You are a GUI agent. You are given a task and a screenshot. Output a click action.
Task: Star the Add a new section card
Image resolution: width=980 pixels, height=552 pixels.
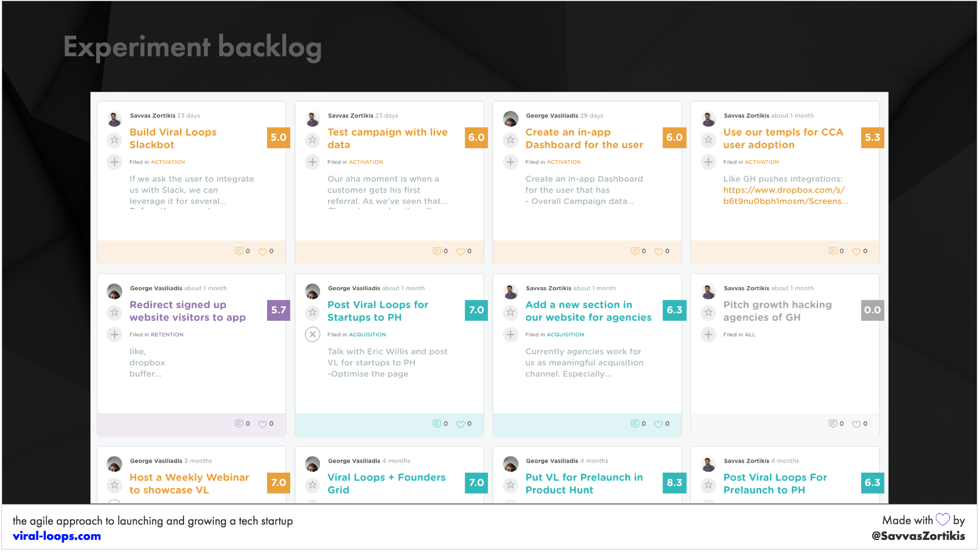click(511, 312)
